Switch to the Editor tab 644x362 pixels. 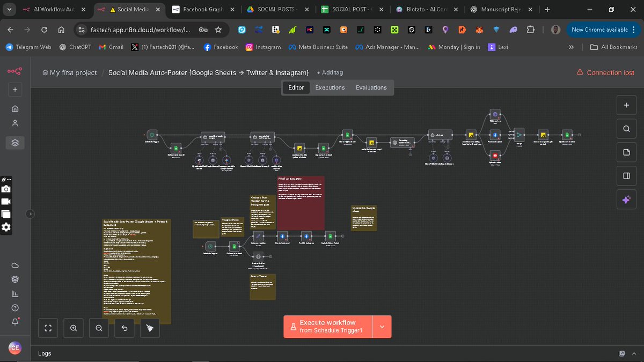click(296, 87)
